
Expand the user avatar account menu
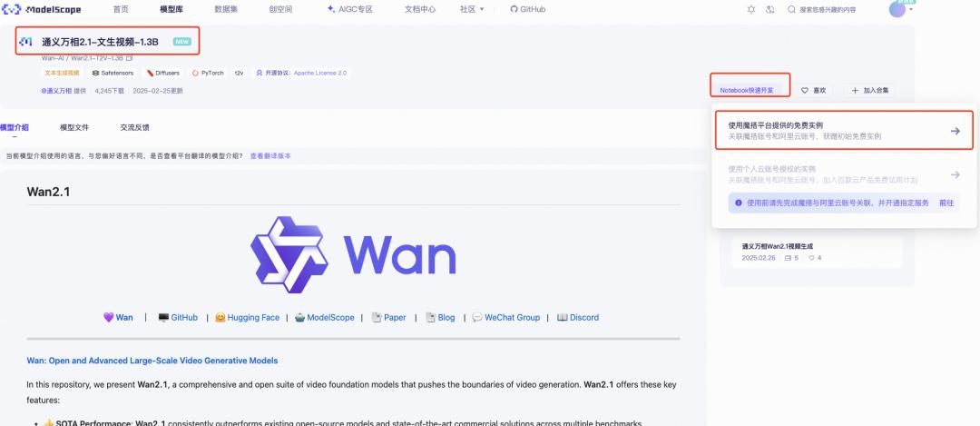[x=900, y=9]
